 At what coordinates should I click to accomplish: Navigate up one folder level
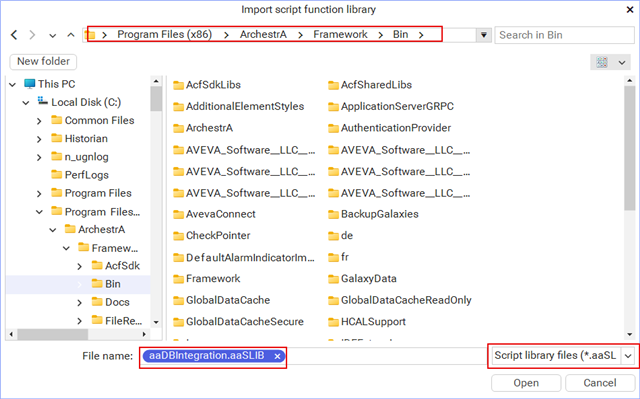71,35
